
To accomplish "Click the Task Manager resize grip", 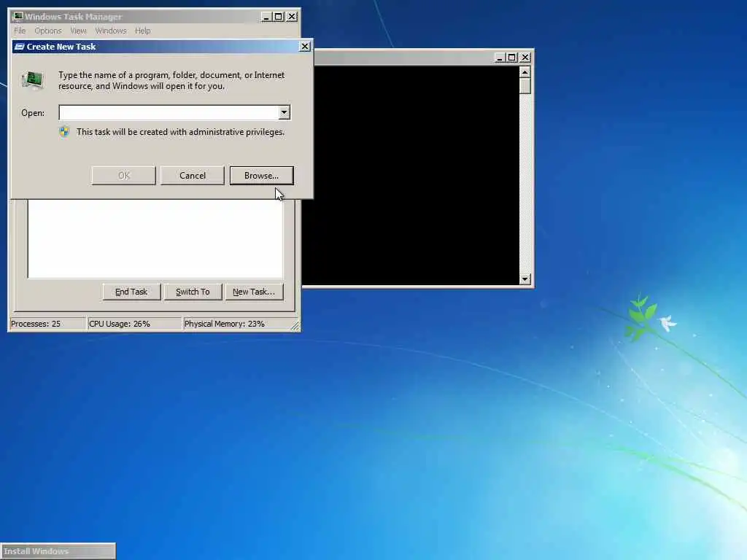I will 295,326.
